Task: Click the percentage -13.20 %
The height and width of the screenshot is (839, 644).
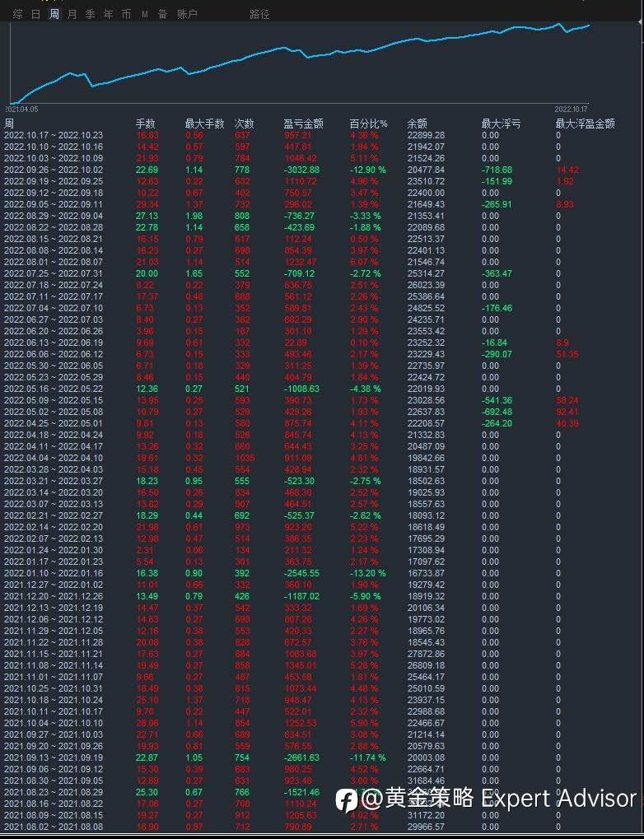Action: (x=367, y=573)
